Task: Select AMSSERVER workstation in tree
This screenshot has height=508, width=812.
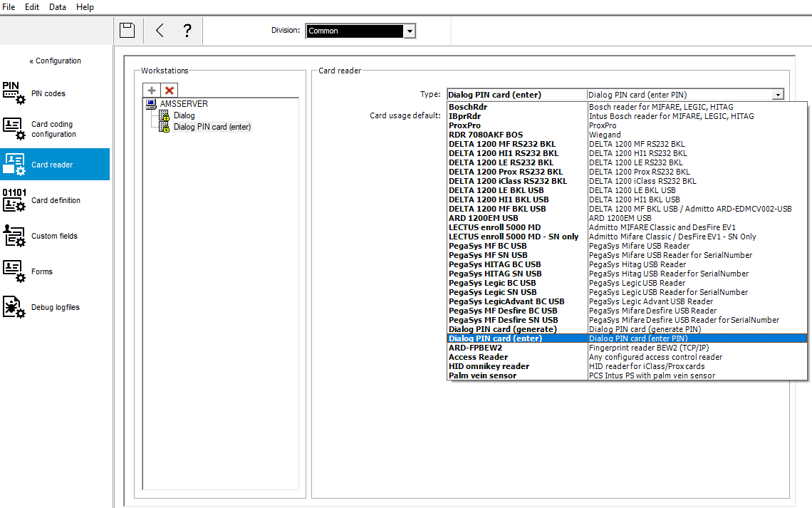Action: click(x=184, y=104)
